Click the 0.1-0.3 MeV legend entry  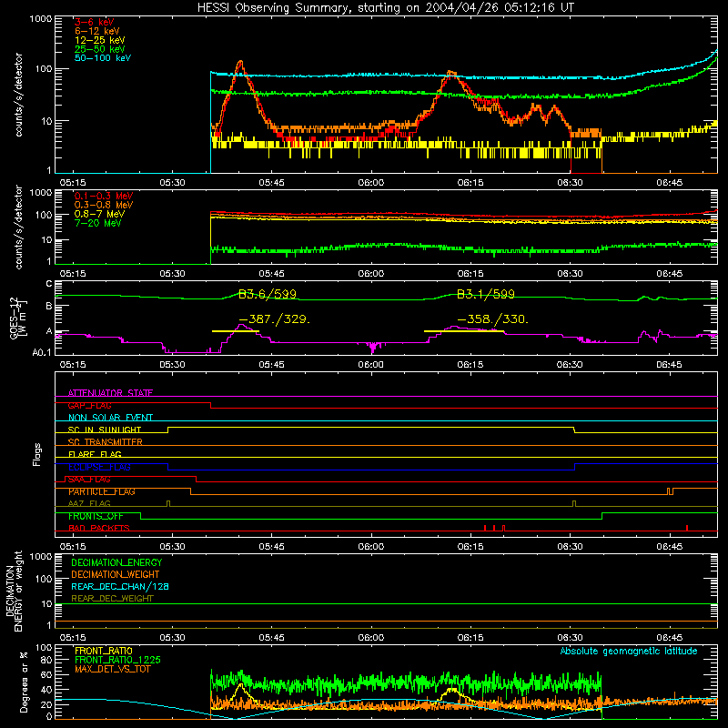(x=104, y=196)
